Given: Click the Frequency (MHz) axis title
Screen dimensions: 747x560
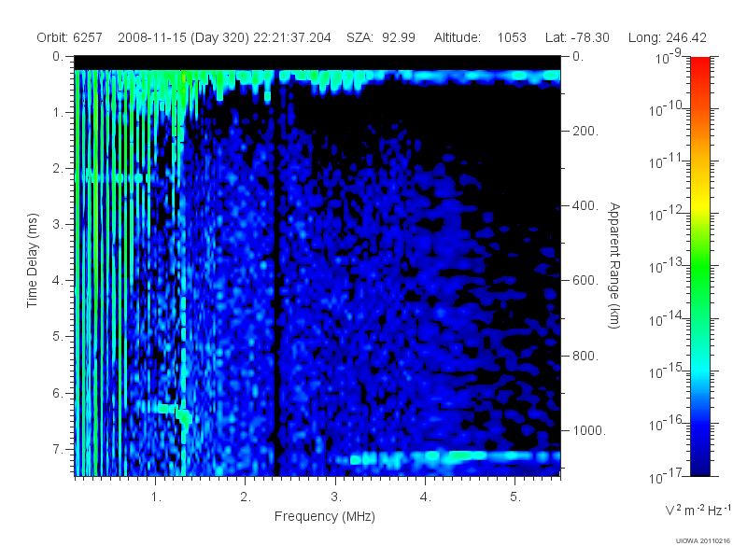Looking at the screenshot, I should 325,516.
